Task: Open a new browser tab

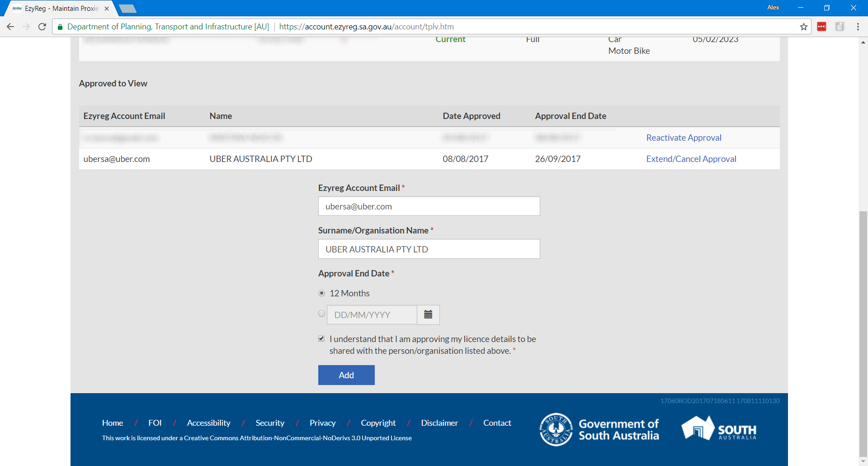Action: coord(127,9)
